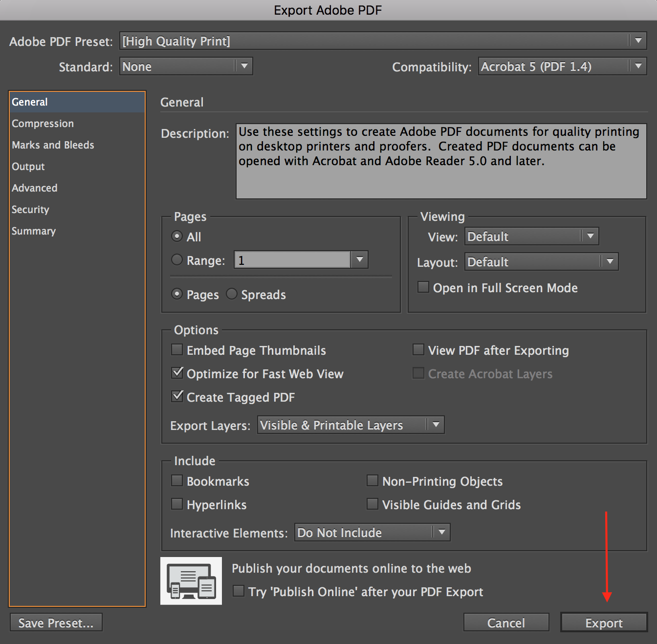Enable Non-Printing Objects checkbox
The height and width of the screenshot is (644, 657).
click(372, 481)
